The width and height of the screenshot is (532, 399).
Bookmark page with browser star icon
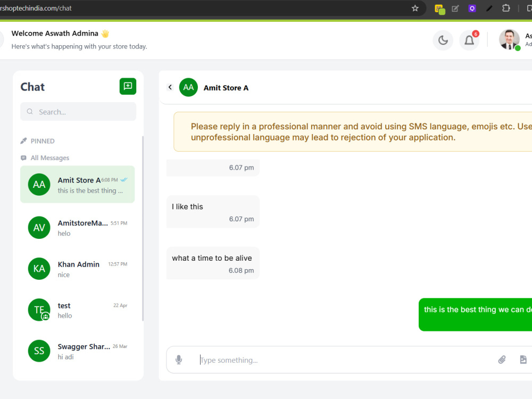pyautogui.click(x=415, y=8)
